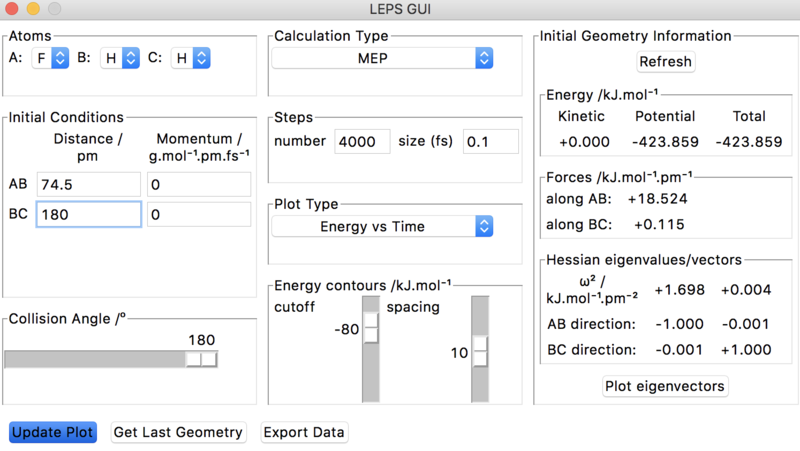
Task: Expand the Calculation Type MEP dropdown
Action: click(382, 58)
